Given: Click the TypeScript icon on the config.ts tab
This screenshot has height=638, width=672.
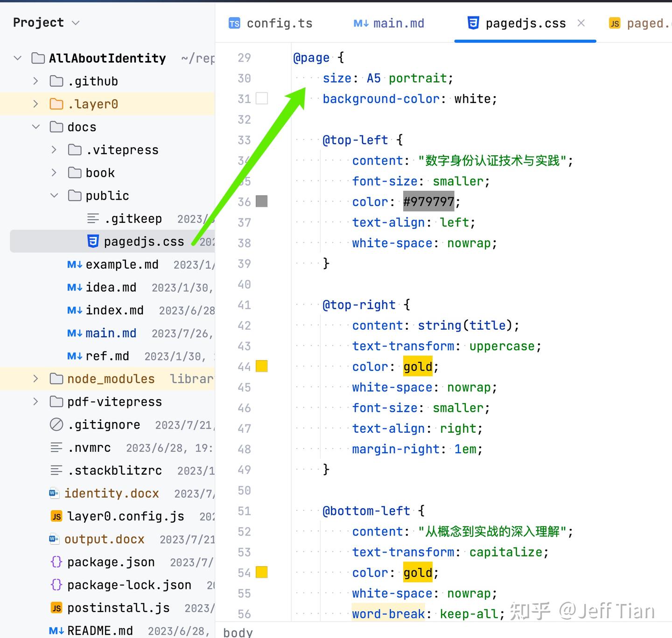Looking at the screenshot, I should [234, 23].
